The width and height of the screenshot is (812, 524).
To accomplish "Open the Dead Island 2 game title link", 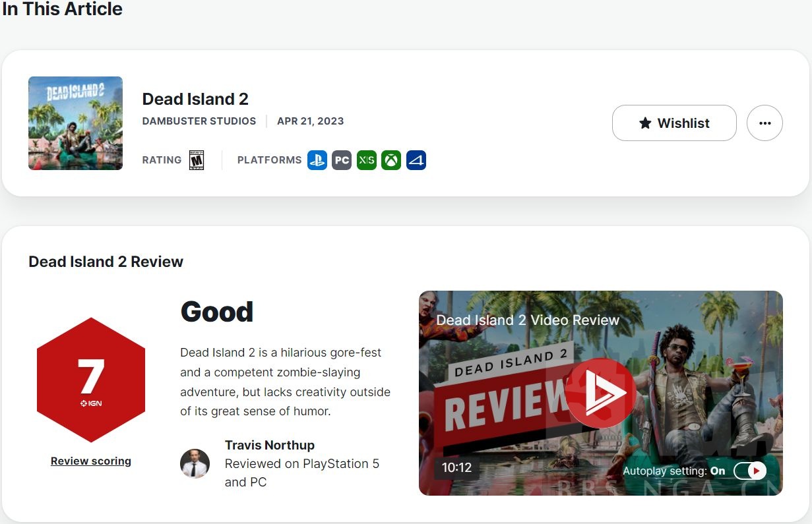I will [x=195, y=99].
